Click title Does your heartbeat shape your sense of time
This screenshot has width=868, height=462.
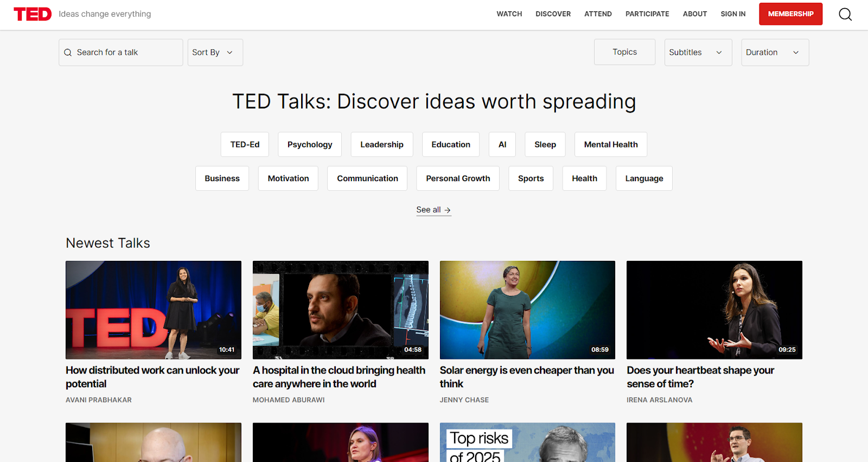click(x=700, y=377)
